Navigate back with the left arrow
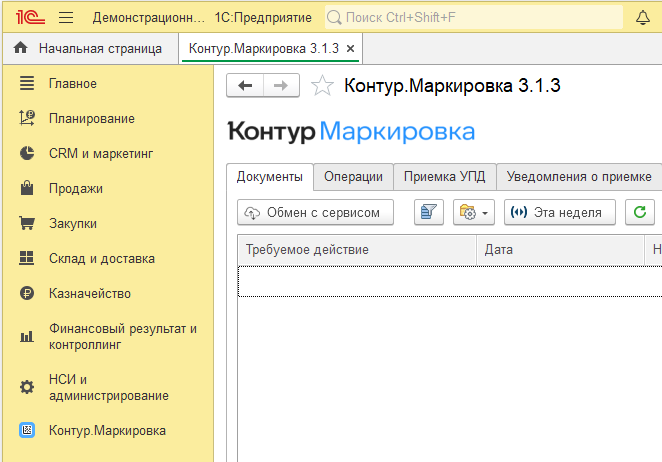This screenshot has width=662, height=462. [x=245, y=85]
